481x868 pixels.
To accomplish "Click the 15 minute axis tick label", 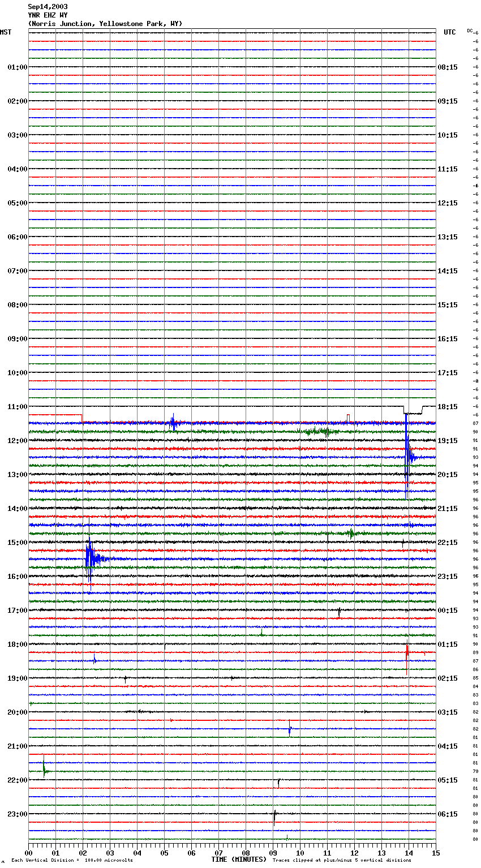I will [x=436, y=853].
